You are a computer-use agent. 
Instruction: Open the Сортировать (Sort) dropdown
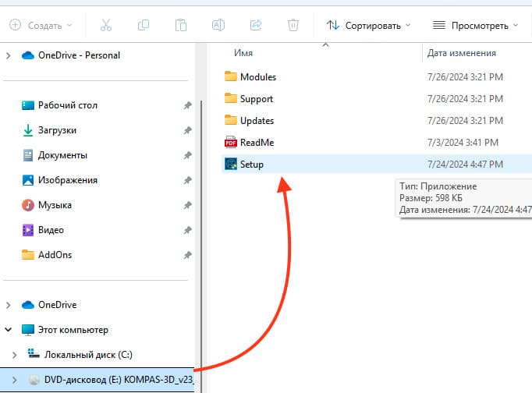coord(369,26)
